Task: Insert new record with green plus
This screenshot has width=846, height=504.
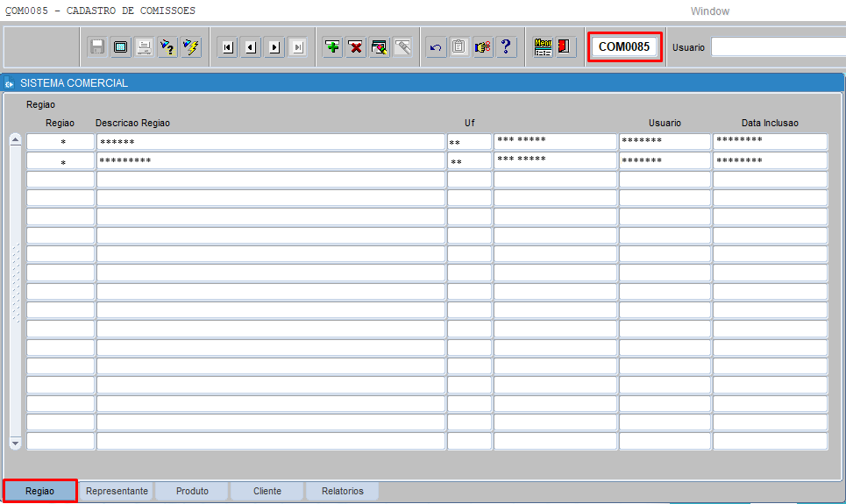Action: coord(332,47)
